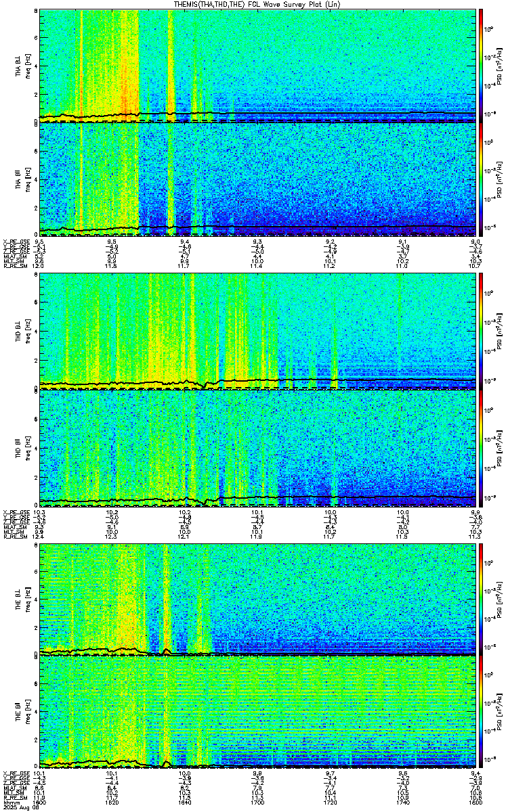Click the THD B⊥ PSD color bar
Image resolution: width=508 pixels, height=812 pixels.
point(482,330)
